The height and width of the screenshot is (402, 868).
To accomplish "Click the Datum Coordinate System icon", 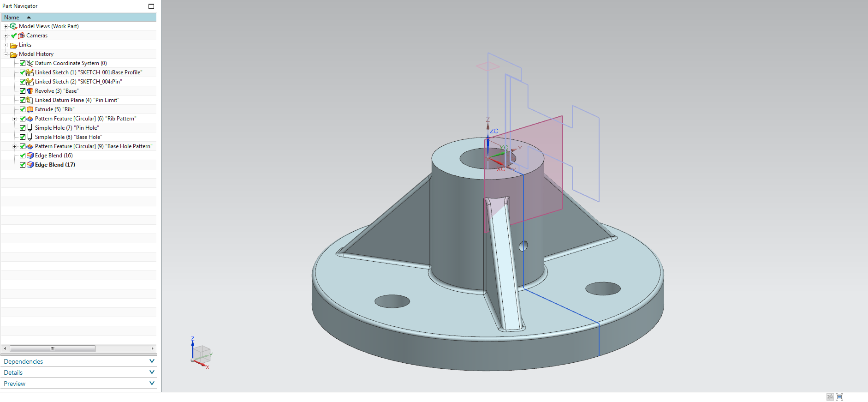I will pyautogui.click(x=30, y=63).
